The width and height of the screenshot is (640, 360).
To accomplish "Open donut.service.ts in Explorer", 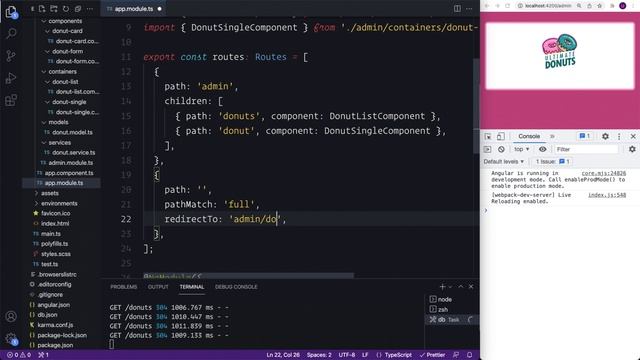I will pyautogui.click(x=73, y=153).
